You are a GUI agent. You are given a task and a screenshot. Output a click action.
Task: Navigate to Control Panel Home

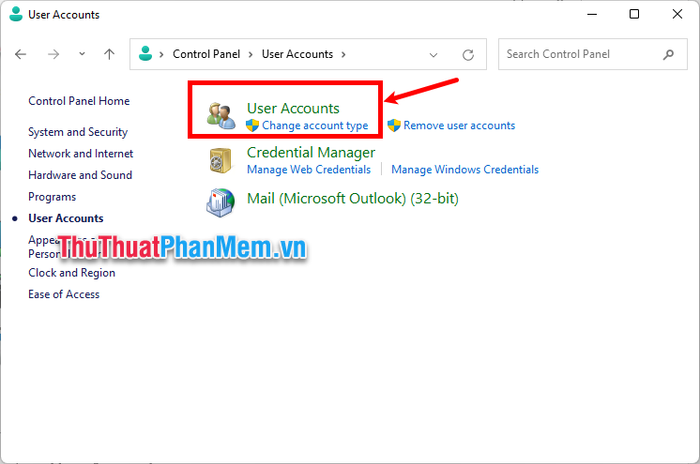(x=79, y=101)
